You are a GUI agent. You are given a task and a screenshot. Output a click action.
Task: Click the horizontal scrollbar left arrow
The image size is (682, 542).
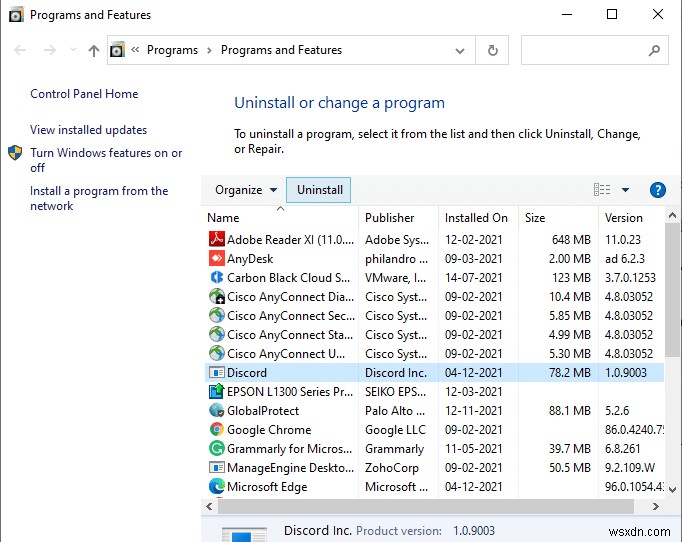[209, 506]
